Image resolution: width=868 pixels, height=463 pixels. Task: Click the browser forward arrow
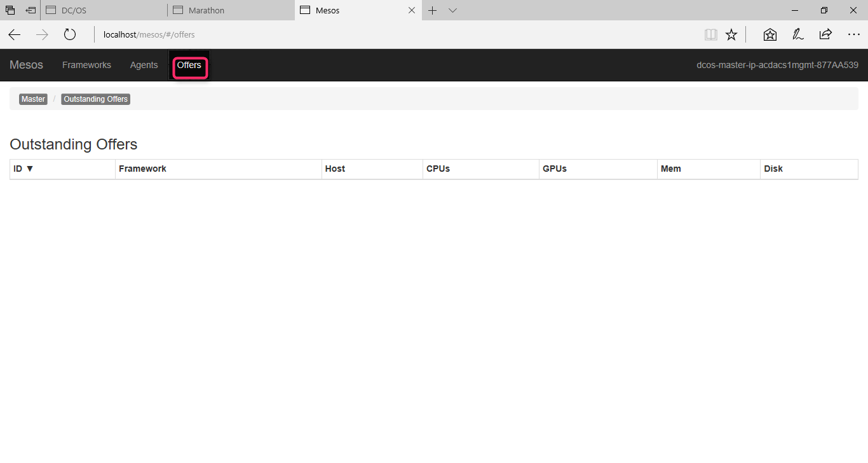(42, 35)
